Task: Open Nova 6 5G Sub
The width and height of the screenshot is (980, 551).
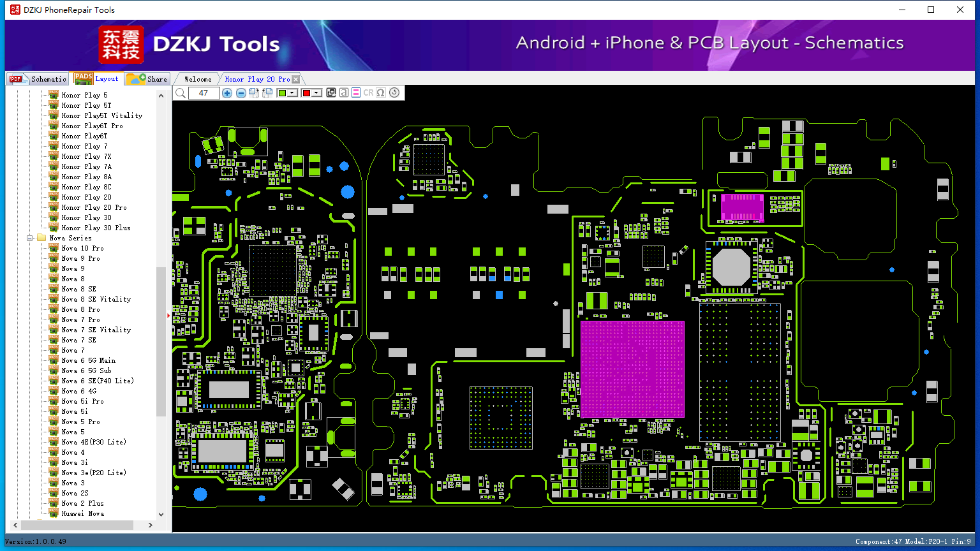Action: [86, 371]
